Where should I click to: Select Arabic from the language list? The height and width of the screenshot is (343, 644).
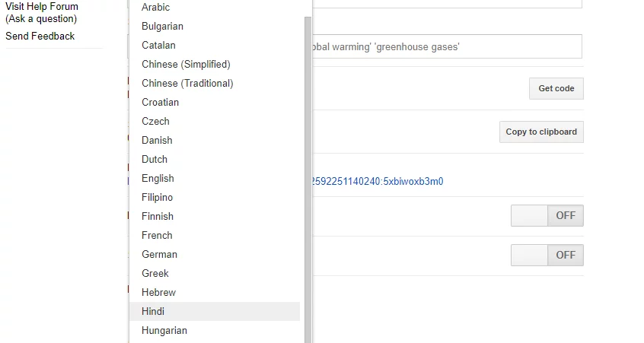pyautogui.click(x=157, y=8)
